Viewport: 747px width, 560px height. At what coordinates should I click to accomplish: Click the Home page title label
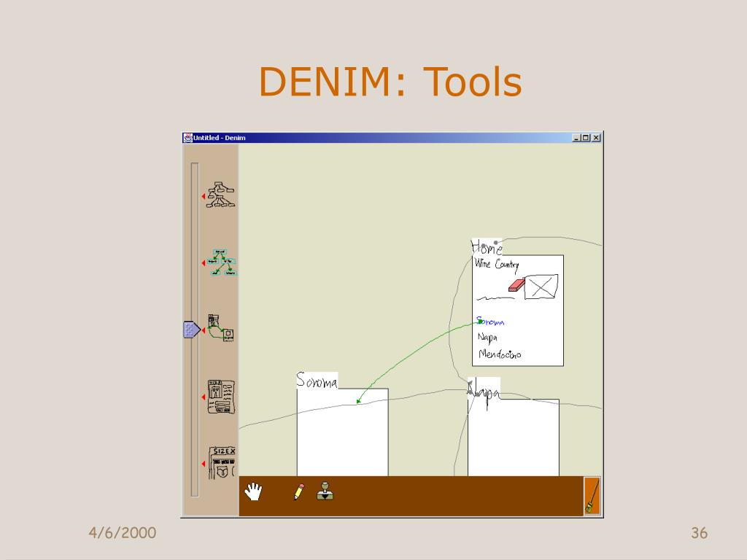tap(487, 247)
